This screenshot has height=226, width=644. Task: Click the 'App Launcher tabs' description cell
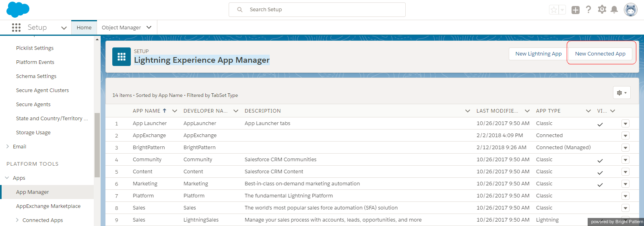[x=267, y=123]
